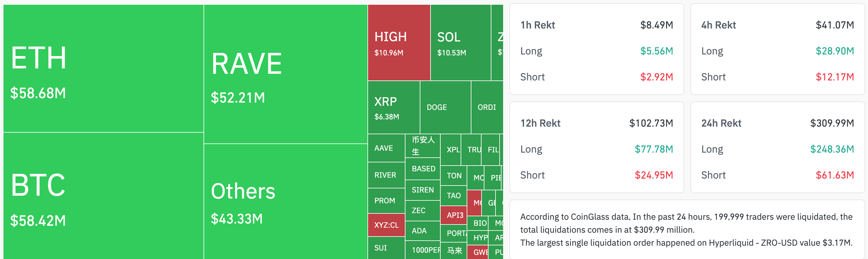Viewport: 868px width, 259px height.
Task: Select the red XYZ:CL tile
Action: 386,225
